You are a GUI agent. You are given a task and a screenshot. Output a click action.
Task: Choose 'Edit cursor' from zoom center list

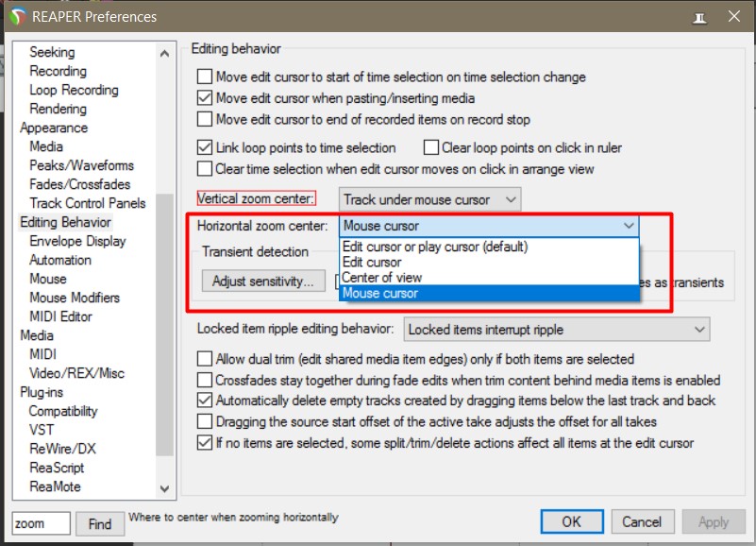coord(490,263)
